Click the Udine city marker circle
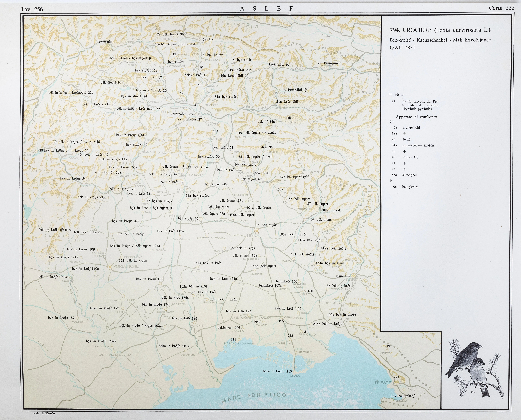 (x=257, y=231)
